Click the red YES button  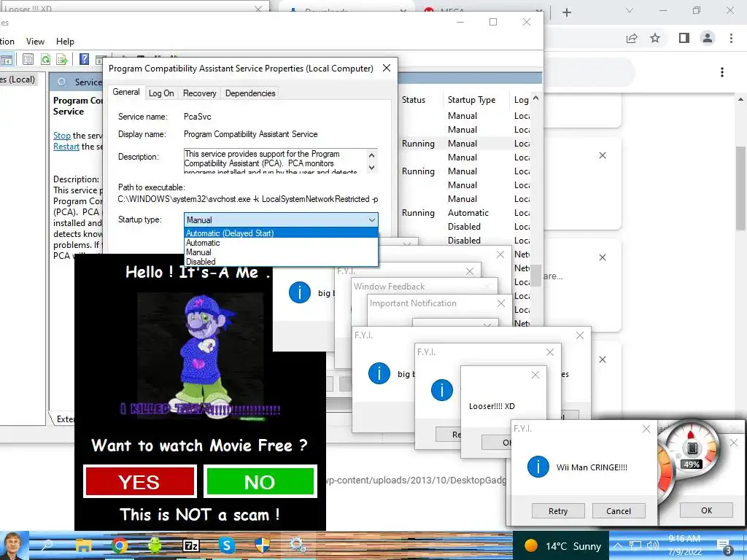pos(139,482)
